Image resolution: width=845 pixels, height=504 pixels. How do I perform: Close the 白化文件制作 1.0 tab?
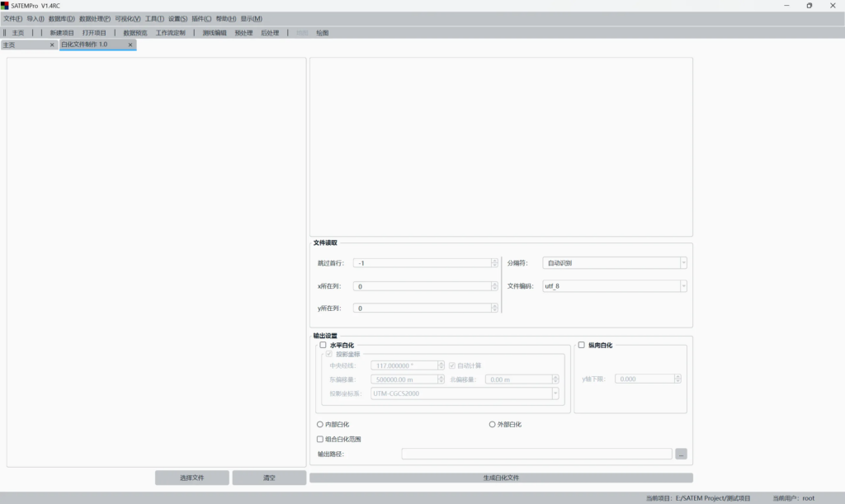pos(130,45)
